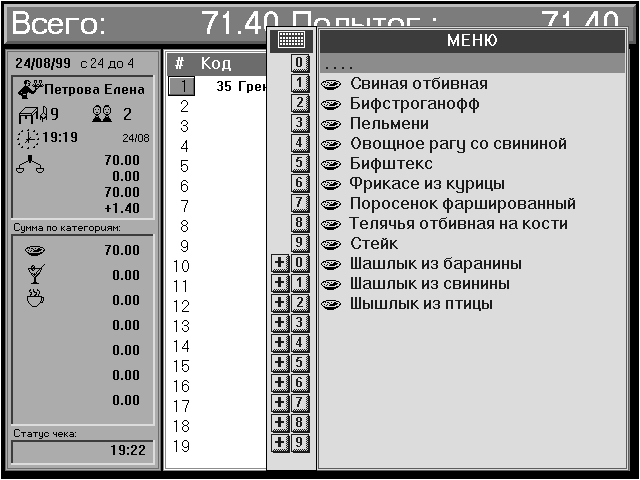
Task: Pick Овощное рагу со свининой
Action: (472, 144)
